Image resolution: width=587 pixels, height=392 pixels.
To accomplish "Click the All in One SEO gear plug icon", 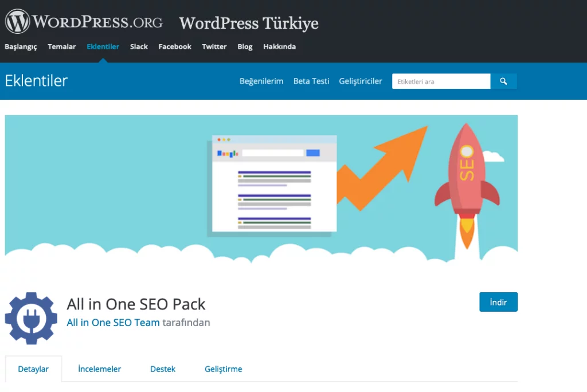I will pyautogui.click(x=31, y=318).
